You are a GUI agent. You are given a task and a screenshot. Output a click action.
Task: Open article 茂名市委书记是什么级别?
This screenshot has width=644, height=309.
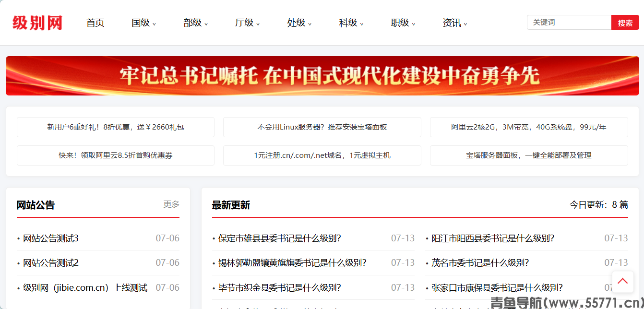click(480, 263)
